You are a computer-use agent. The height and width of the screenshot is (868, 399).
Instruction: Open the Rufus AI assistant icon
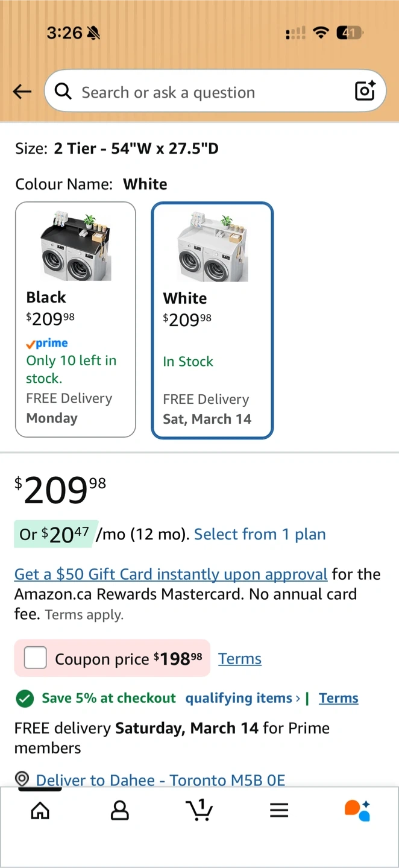[357, 810]
